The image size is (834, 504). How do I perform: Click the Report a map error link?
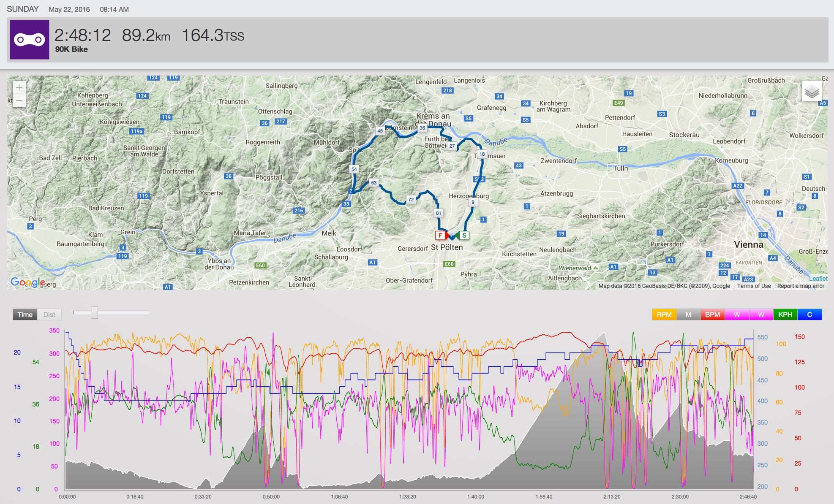pos(801,286)
